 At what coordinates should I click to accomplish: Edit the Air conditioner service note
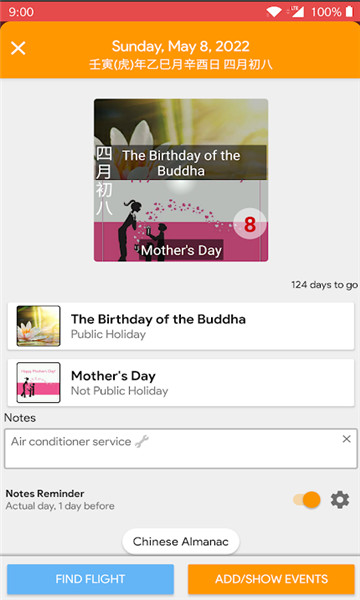coord(181,448)
